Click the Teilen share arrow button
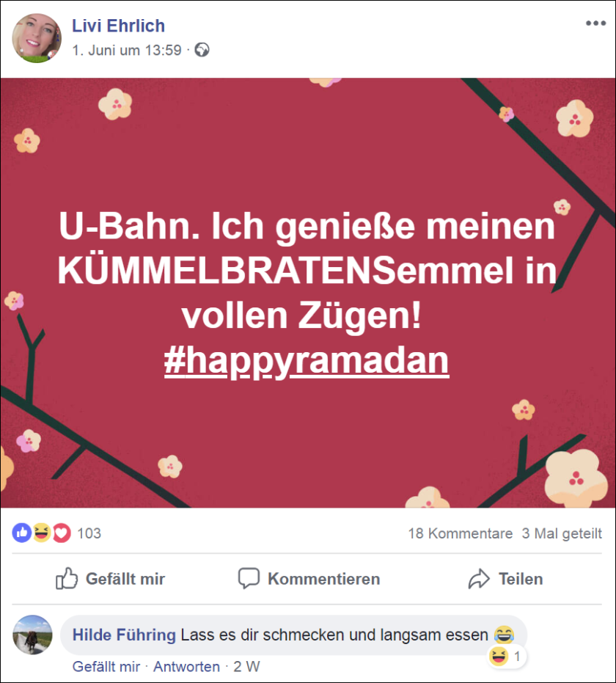This screenshot has width=616, height=683. (505, 579)
